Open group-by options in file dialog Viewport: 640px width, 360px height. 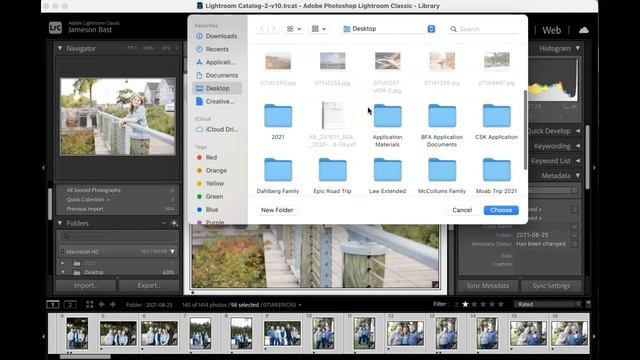[x=319, y=29]
